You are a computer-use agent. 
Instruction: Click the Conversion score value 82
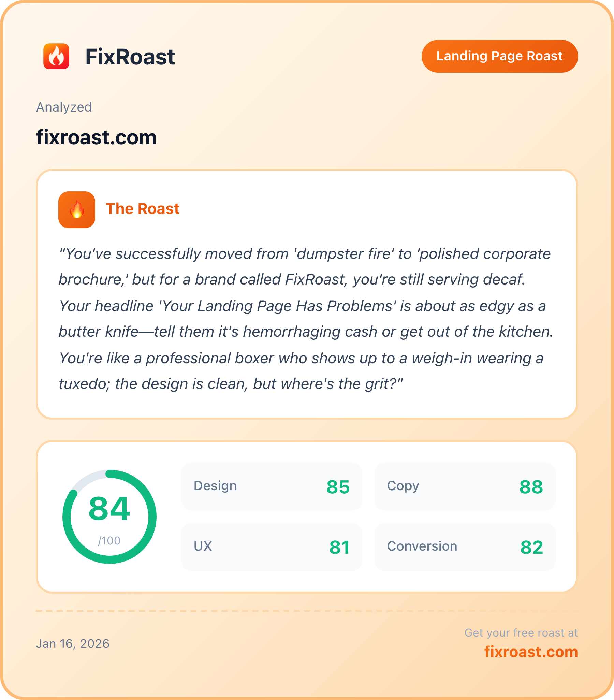click(x=532, y=547)
